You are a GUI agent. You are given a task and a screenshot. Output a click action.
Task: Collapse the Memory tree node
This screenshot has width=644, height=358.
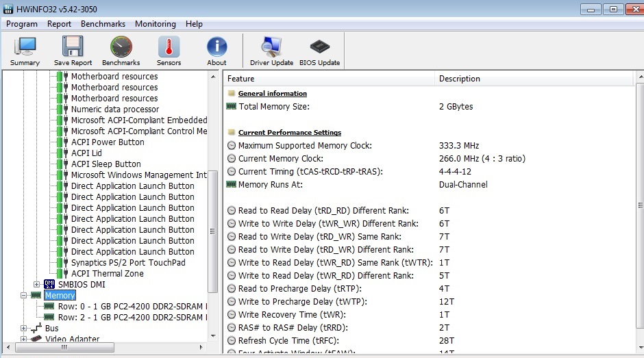23,295
